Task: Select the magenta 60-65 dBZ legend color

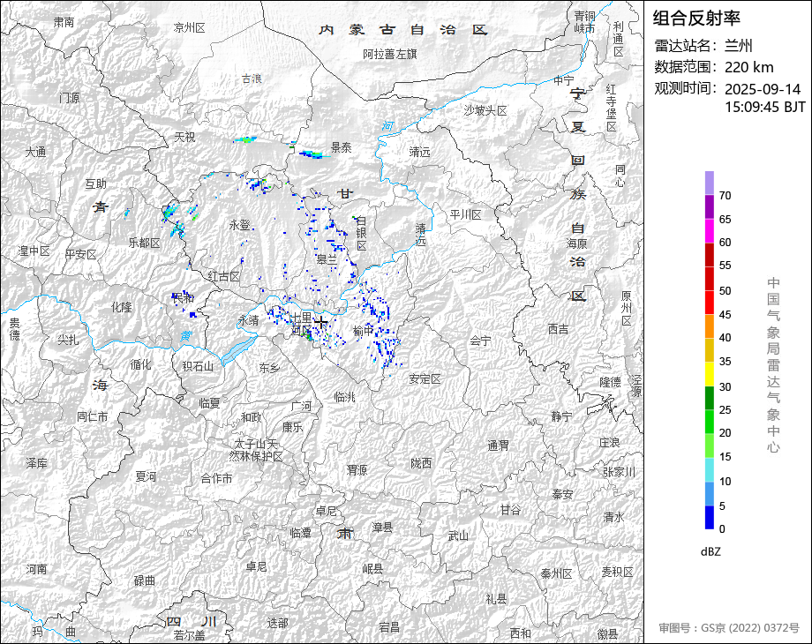Action: coord(710,231)
